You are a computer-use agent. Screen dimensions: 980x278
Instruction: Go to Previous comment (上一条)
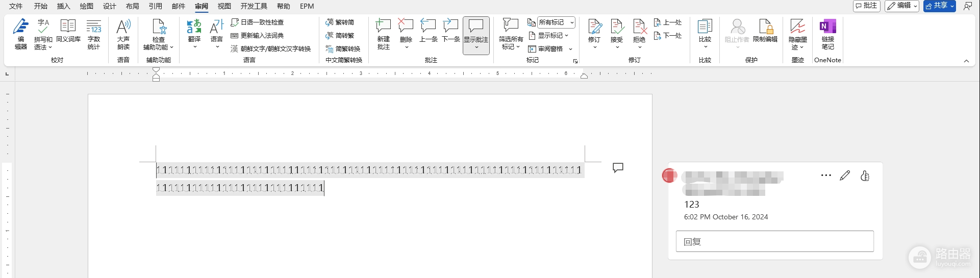(428, 31)
